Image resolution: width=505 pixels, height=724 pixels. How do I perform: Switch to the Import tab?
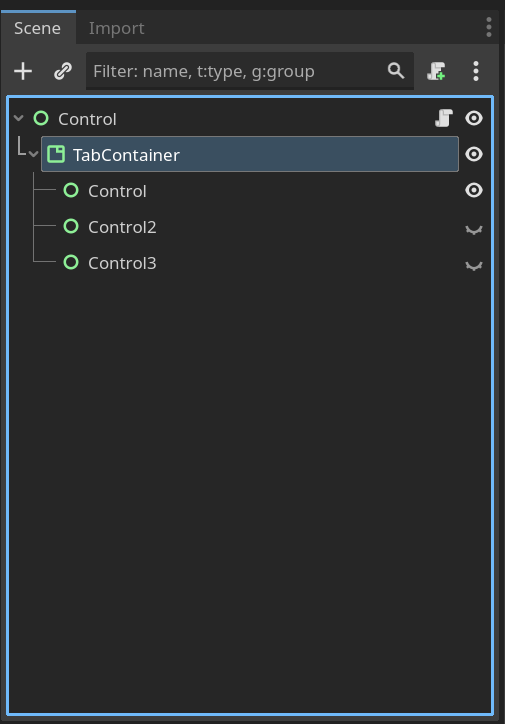pos(116,28)
